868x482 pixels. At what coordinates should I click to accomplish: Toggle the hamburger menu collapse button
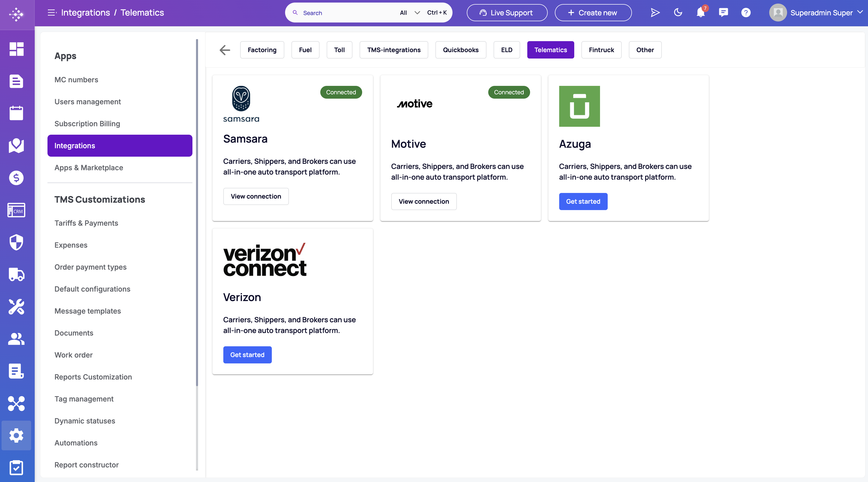coord(52,13)
